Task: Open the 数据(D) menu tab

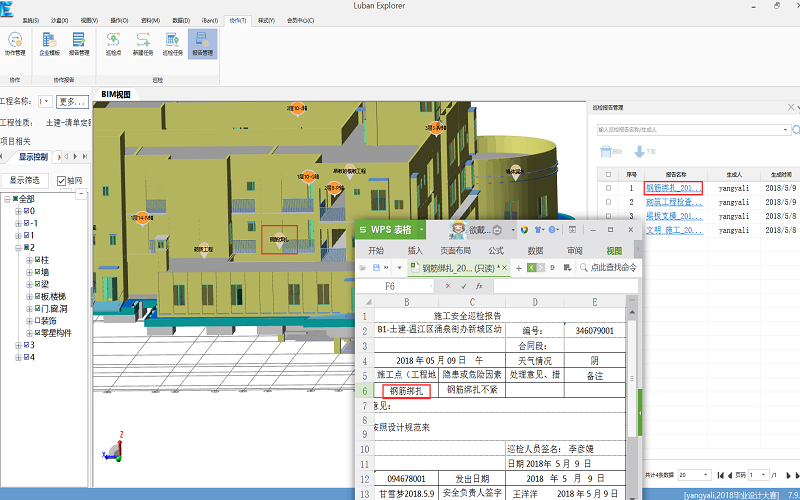Action: 181,20
